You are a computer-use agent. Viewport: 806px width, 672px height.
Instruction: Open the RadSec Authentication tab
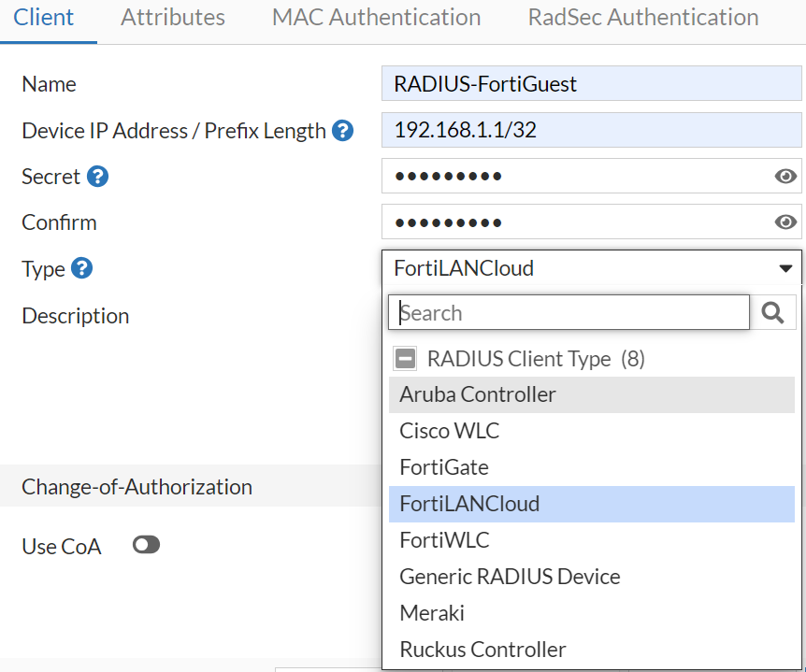[x=643, y=18]
